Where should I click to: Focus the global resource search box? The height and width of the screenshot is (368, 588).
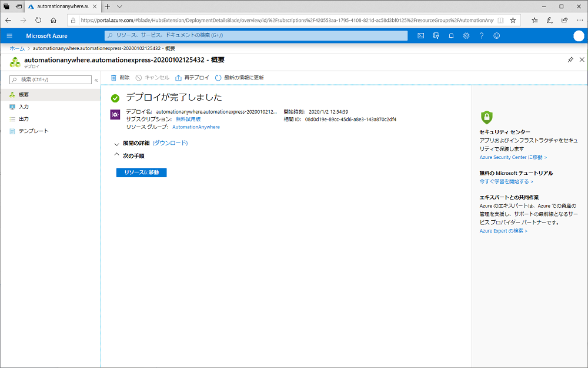pos(256,35)
